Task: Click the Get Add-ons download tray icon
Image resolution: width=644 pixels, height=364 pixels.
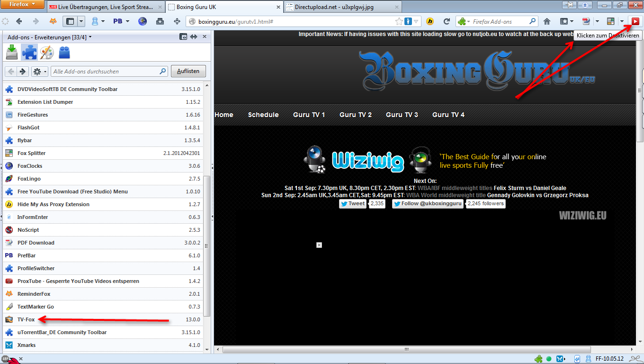Action: click(12, 53)
